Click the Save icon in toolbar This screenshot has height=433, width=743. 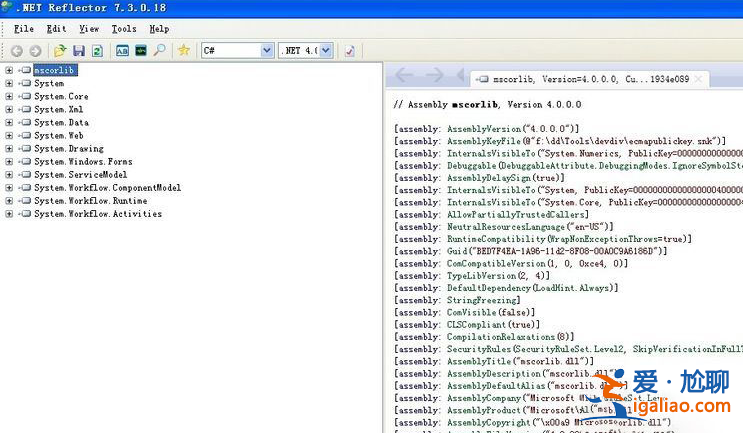(x=79, y=50)
